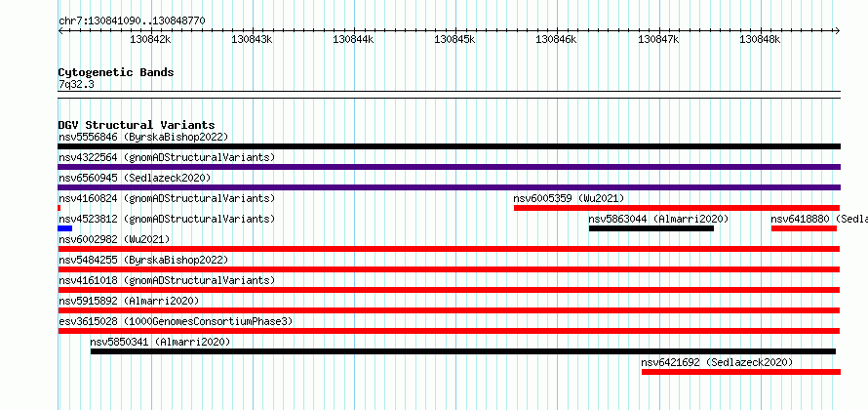Select the red bar under nsv6005359
This screenshot has width=868, height=410.
coord(677,208)
